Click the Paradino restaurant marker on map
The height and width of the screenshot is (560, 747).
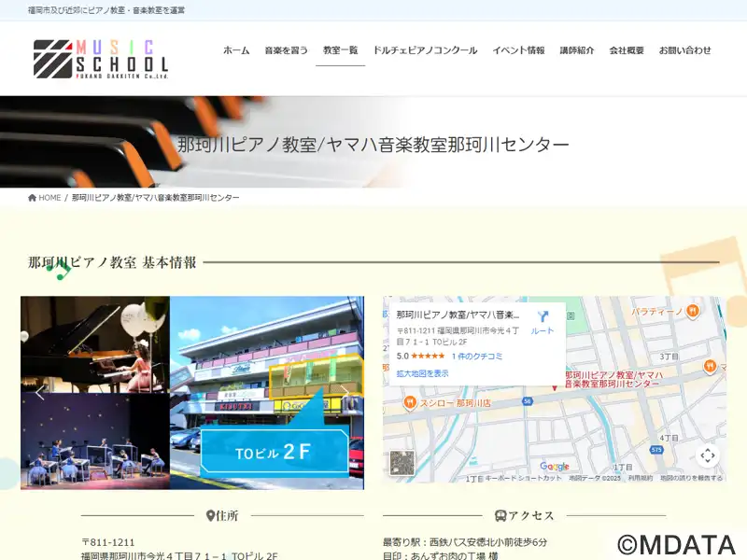(692, 311)
